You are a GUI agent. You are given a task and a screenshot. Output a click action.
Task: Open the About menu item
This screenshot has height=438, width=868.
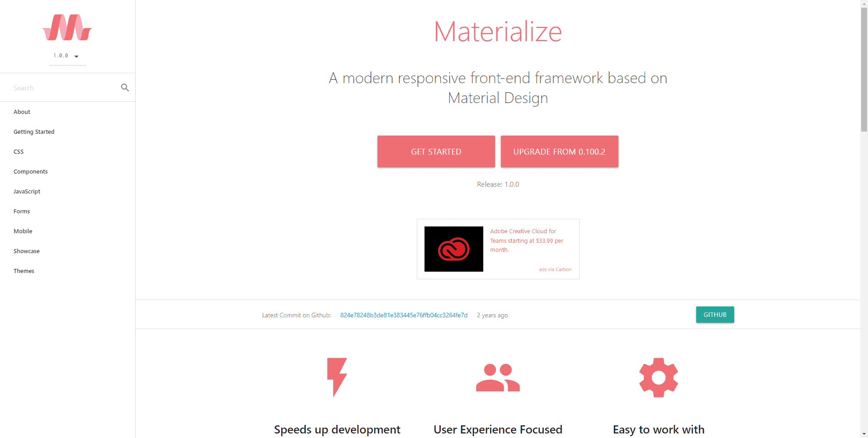[67, 112]
